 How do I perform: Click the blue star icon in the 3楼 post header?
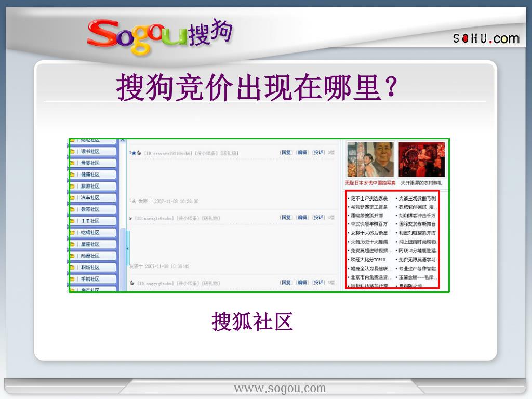click(134, 153)
